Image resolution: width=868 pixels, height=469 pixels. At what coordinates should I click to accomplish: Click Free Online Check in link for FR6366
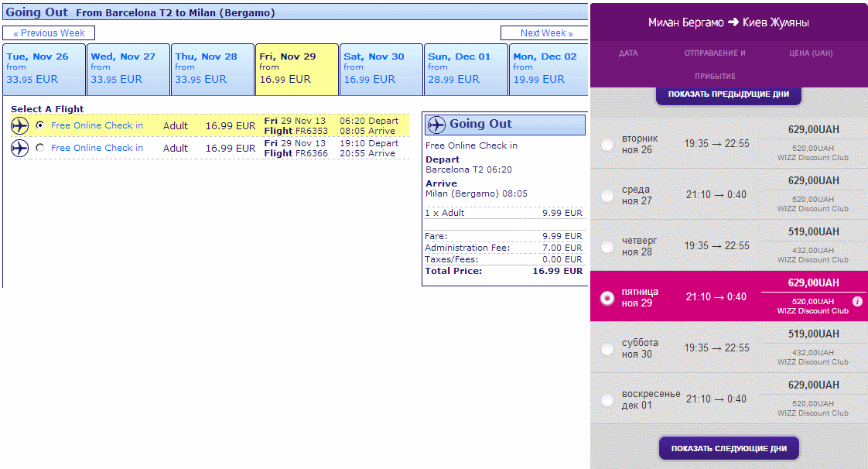tap(97, 148)
